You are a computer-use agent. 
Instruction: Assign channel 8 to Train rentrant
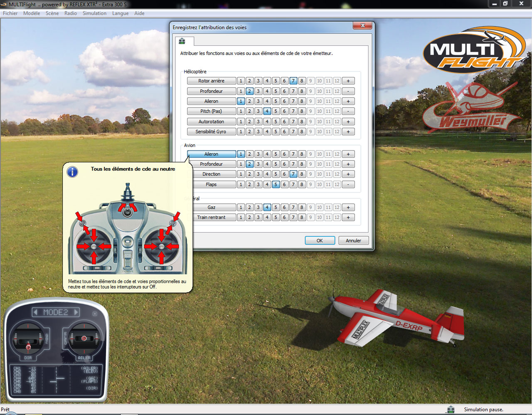[302, 217]
